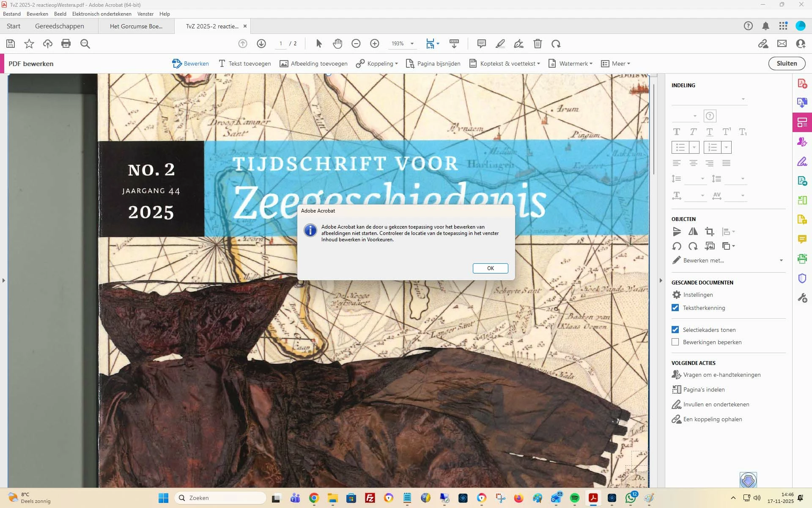Click Afbeelding toevoegen tool
The height and width of the screenshot is (508, 812).
[313, 63]
